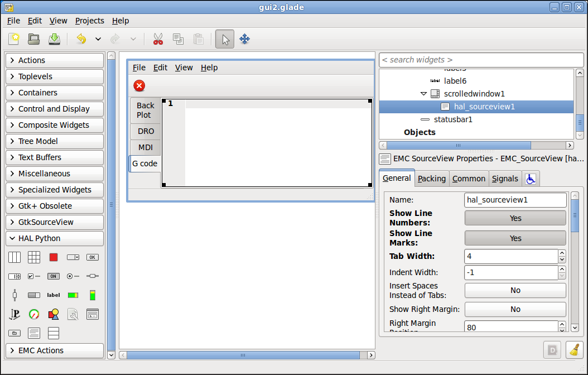Viewport: 588px width, 375px height.
Task: Choose the Gremlin plot P widget
Action: [x=15, y=314]
